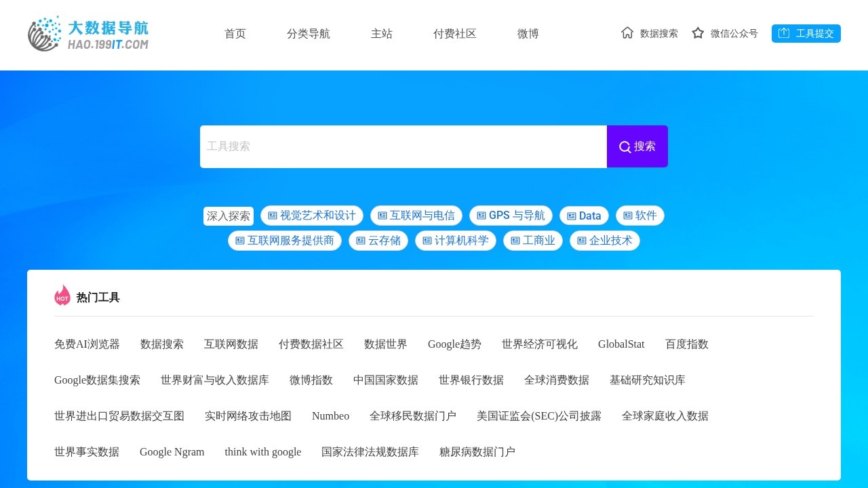Focus the 工具搜索 input field
Viewport: 868px width, 488px height.
pyautogui.click(x=403, y=146)
